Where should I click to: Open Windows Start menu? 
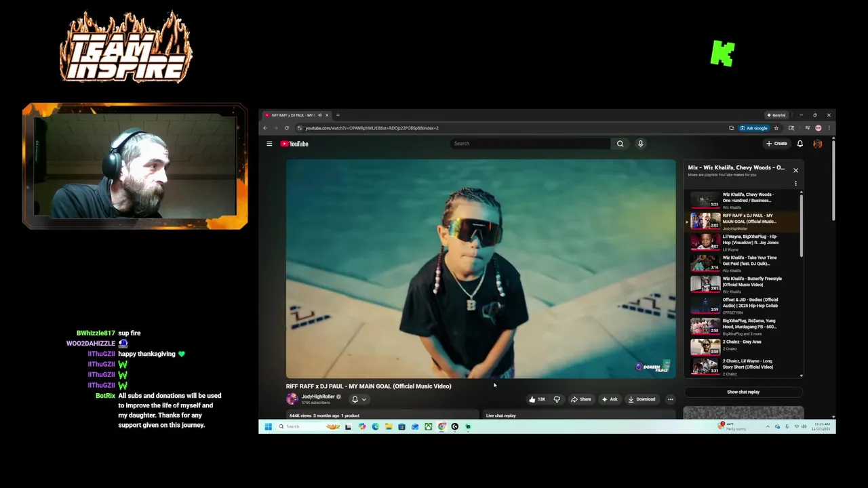[268, 426]
